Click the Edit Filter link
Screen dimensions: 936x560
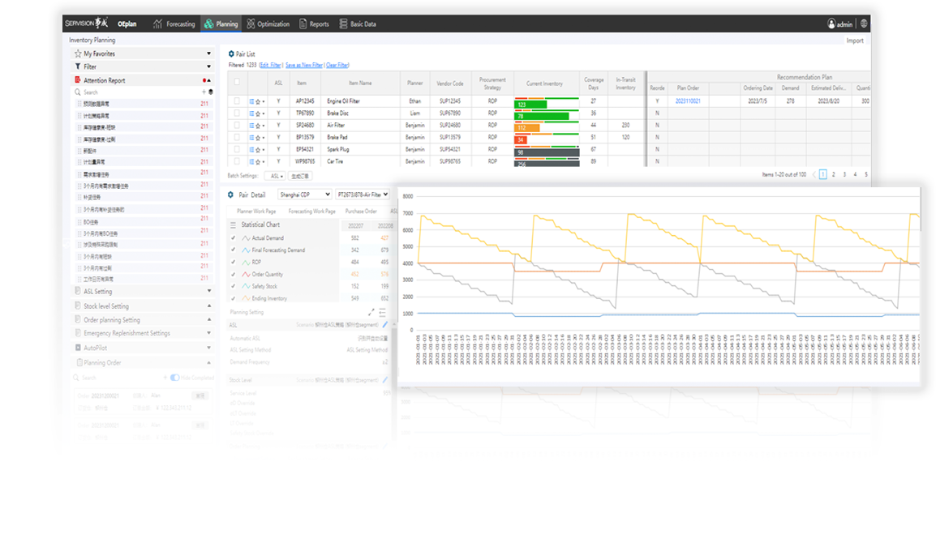pos(270,65)
